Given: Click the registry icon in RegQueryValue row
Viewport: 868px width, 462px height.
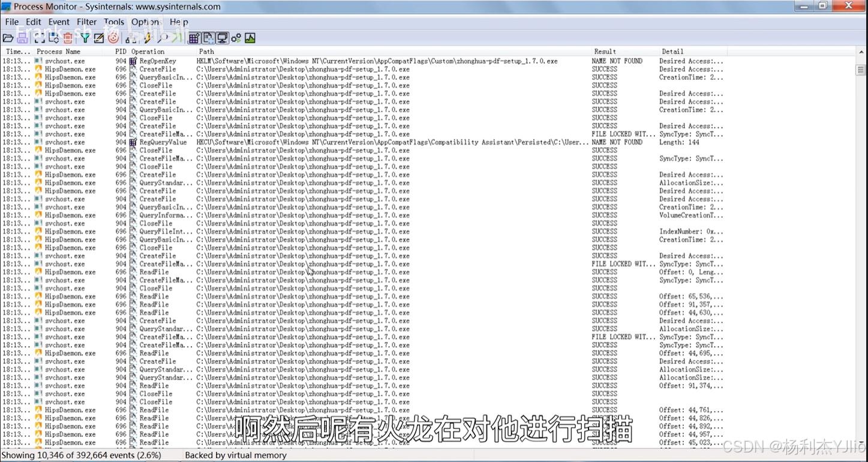Looking at the screenshot, I should (133, 142).
